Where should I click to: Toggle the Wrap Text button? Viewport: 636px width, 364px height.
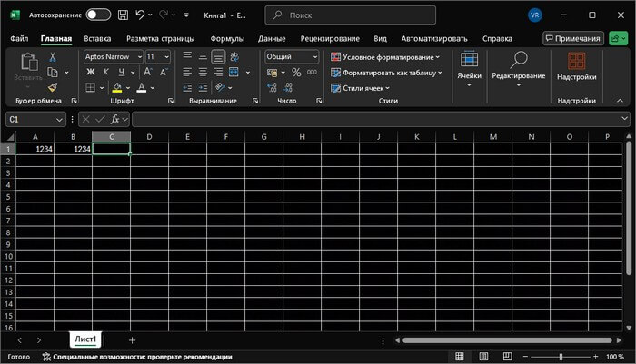click(235, 56)
